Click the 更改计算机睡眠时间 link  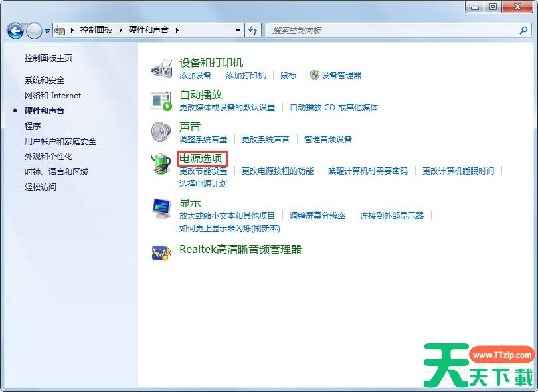[458, 171]
